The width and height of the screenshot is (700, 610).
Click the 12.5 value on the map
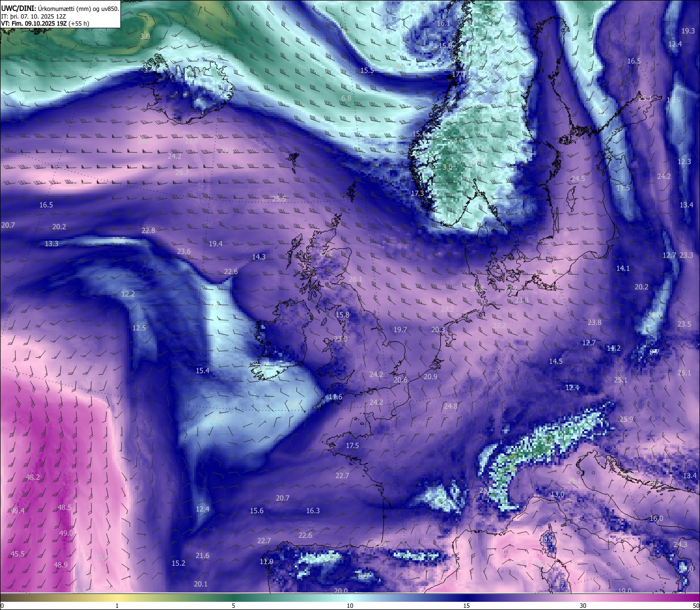pyautogui.click(x=139, y=328)
